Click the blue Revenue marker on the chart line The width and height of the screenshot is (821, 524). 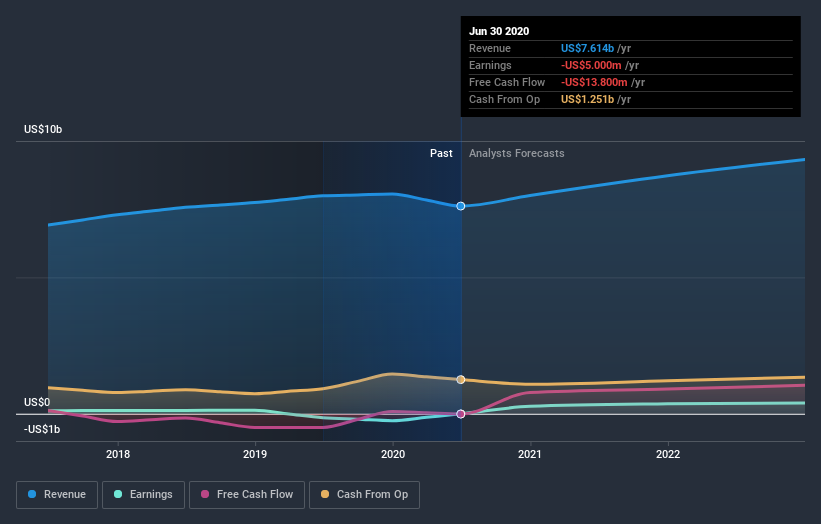(x=461, y=206)
